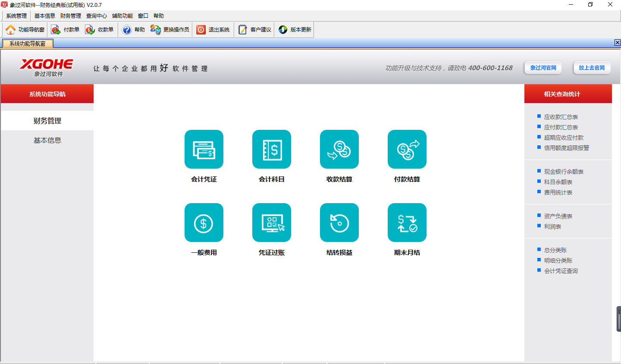This screenshot has height=364, width=621.
Task: Select 财务管理 in left navigation
Action: (47, 121)
